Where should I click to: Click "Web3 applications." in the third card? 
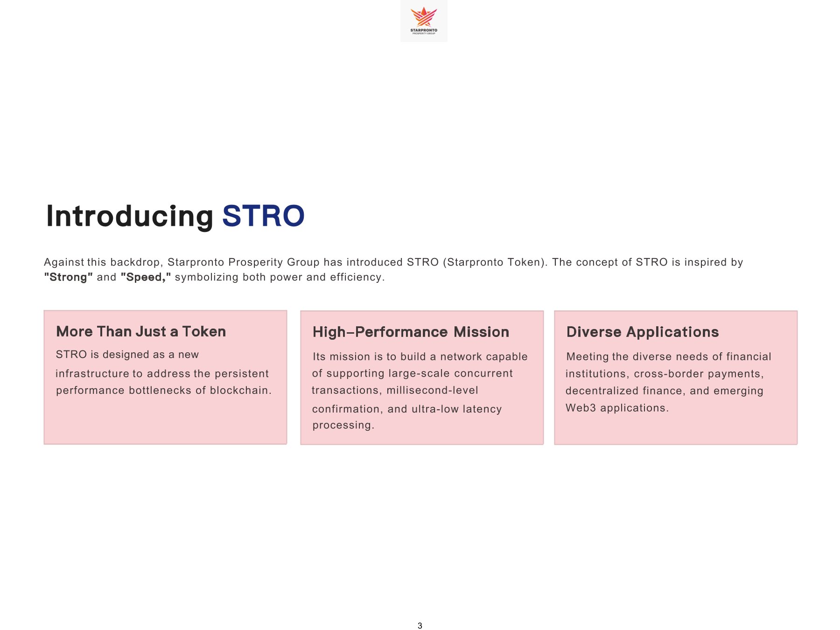click(x=617, y=408)
